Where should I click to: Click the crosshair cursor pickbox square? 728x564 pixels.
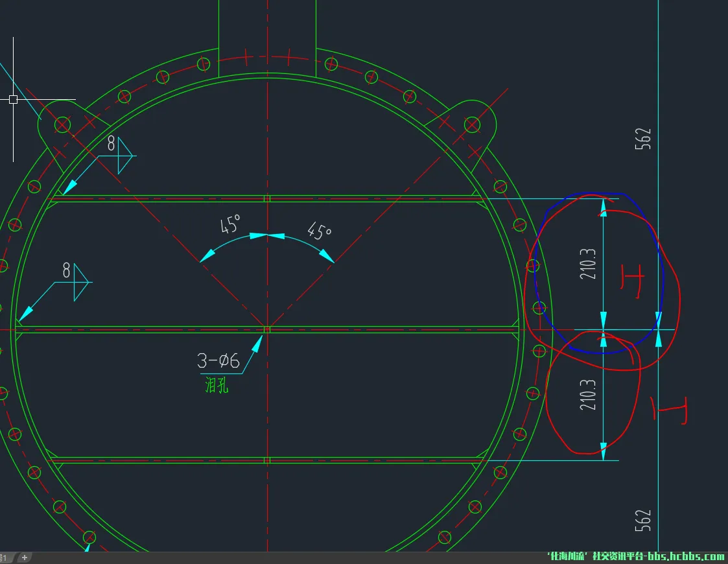coord(13,99)
